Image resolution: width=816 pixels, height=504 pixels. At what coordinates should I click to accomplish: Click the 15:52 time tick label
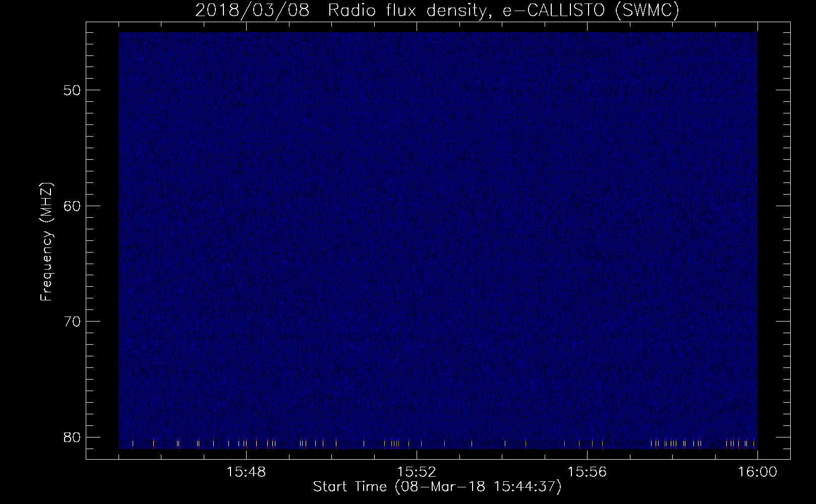(417, 472)
